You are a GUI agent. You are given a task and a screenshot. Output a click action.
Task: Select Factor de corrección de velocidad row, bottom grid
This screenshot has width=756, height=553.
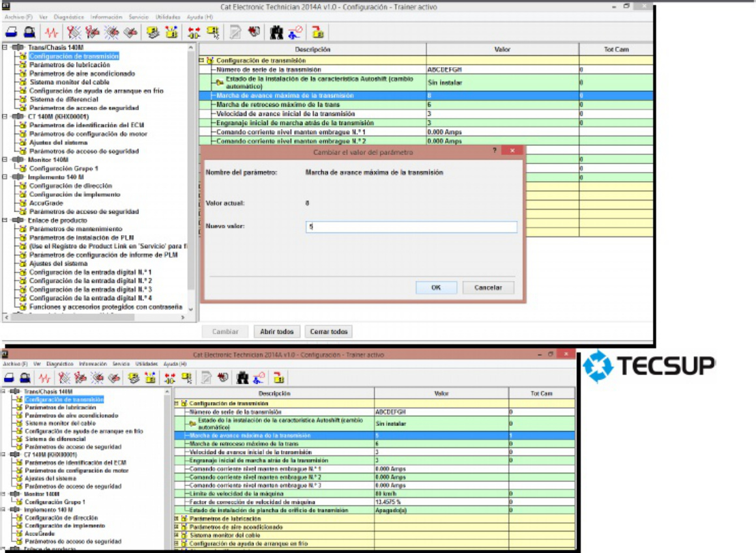click(x=375, y=502)
